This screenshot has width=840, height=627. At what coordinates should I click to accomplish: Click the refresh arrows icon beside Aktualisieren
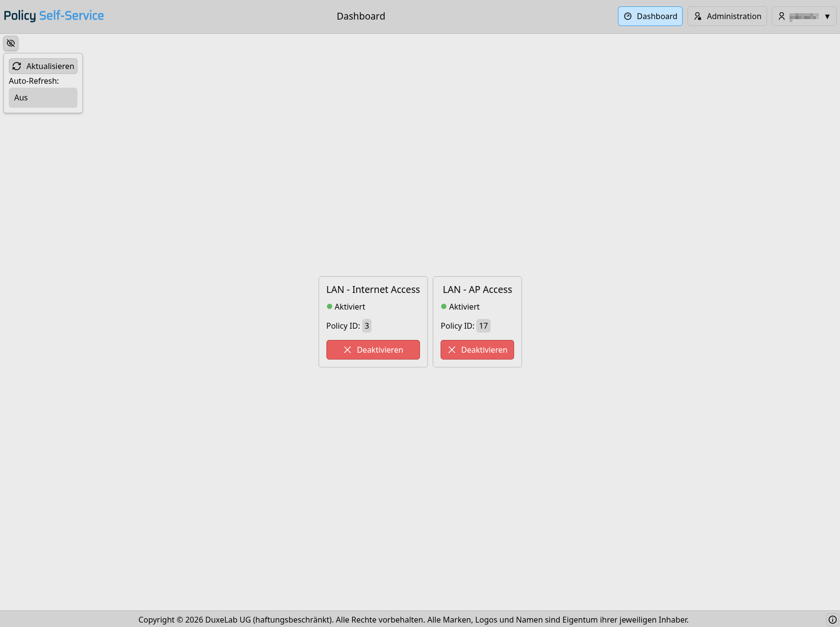click(x=17, y=66)
